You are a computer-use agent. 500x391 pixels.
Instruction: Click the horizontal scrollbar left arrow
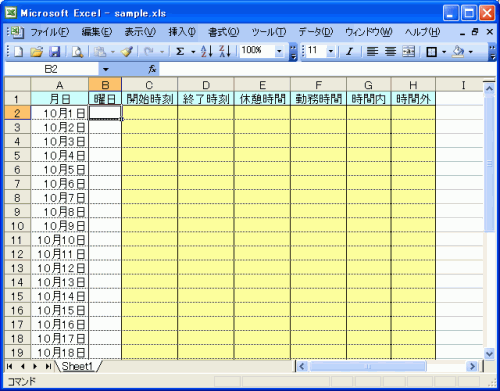point(302,366)
